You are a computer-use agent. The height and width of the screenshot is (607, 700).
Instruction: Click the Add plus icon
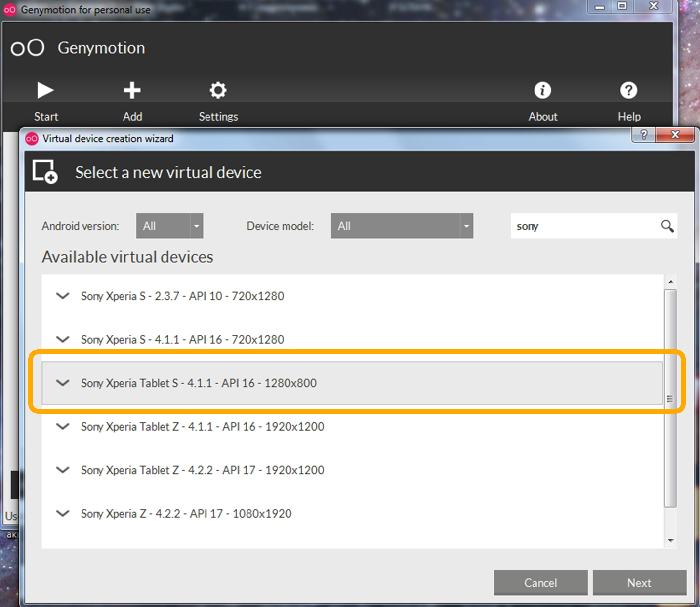pyautogui.click(x=132, y=90)
